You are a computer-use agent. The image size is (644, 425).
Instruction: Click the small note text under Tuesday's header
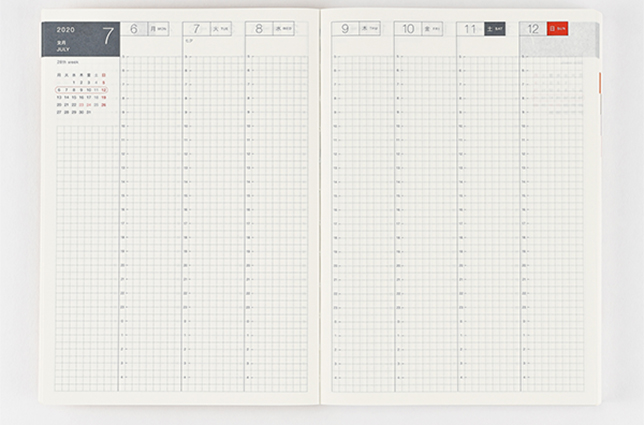click(x=189, y=41)
